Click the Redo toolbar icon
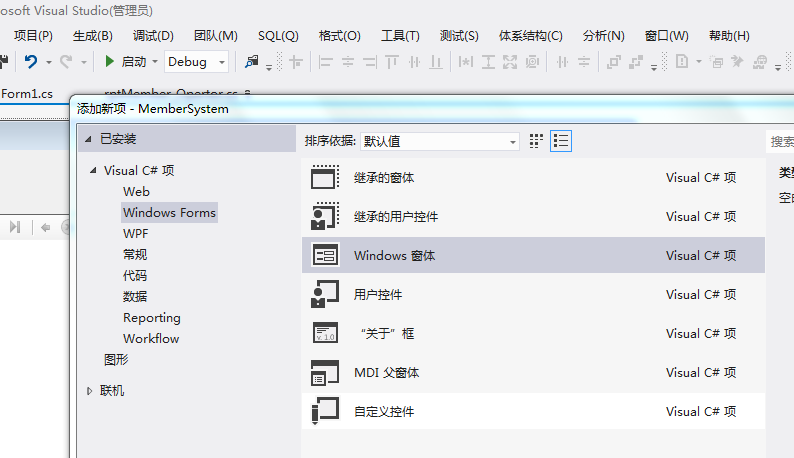 tap(66, 62)
